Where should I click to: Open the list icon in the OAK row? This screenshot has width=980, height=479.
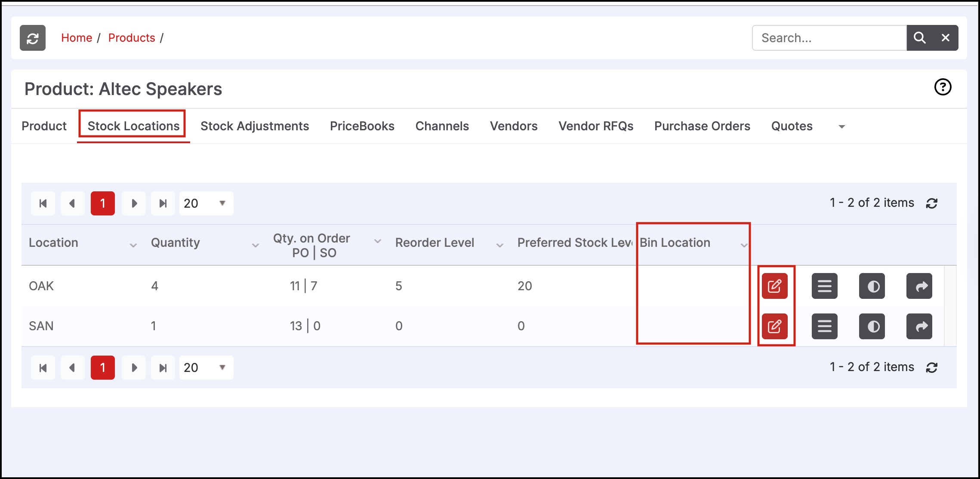[824, 286]
